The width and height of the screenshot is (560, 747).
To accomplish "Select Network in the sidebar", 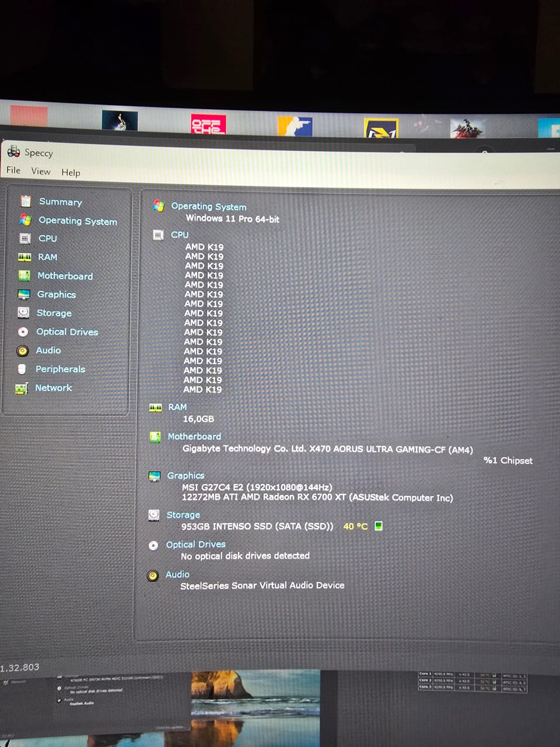I will [54, 388].
